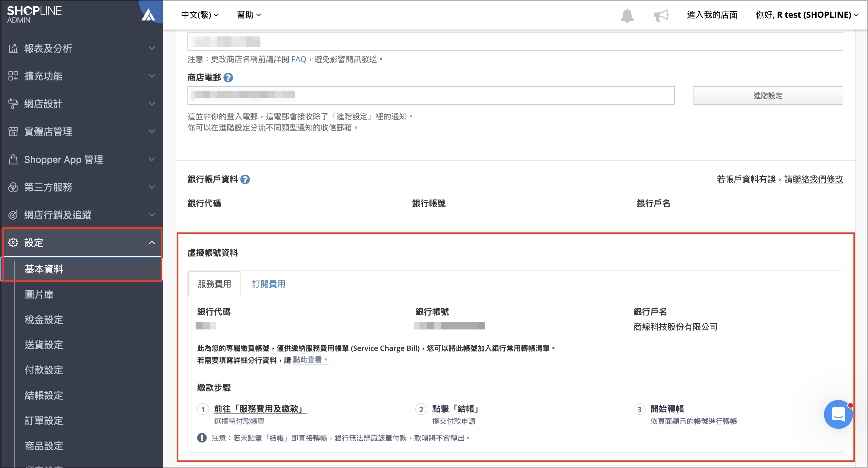Open the live chat bubble widget
868x468 pixels.
click(838, 414)
